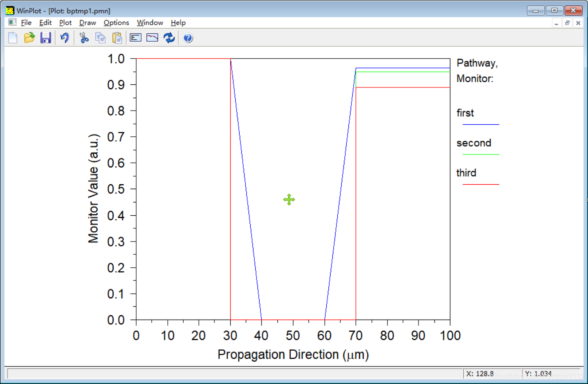Click the WinPlot title bar text
588x384 pixels.
point(63,11)
